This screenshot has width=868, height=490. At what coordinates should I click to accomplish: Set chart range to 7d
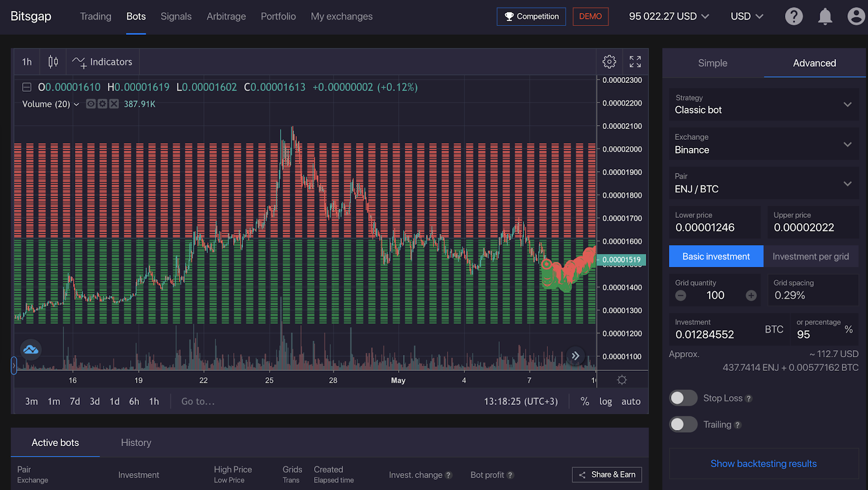click(x=75, y=402)
